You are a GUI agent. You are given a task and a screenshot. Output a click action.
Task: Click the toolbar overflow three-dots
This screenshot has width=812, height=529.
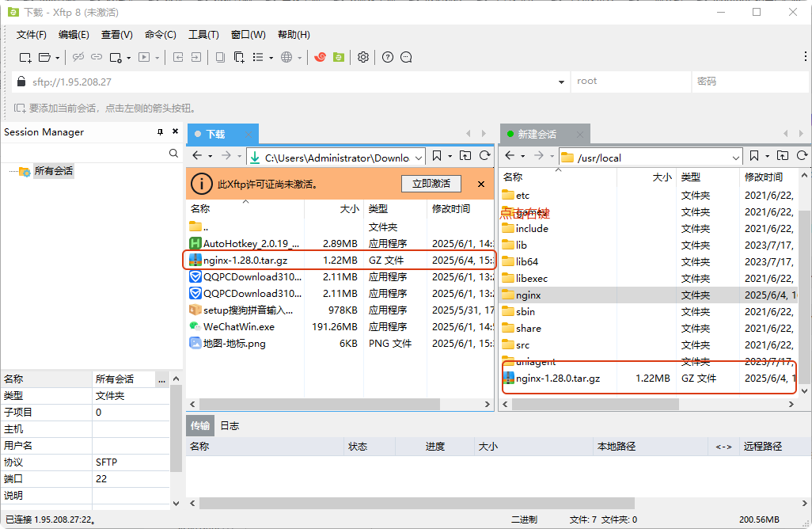[x=805, y=56]
